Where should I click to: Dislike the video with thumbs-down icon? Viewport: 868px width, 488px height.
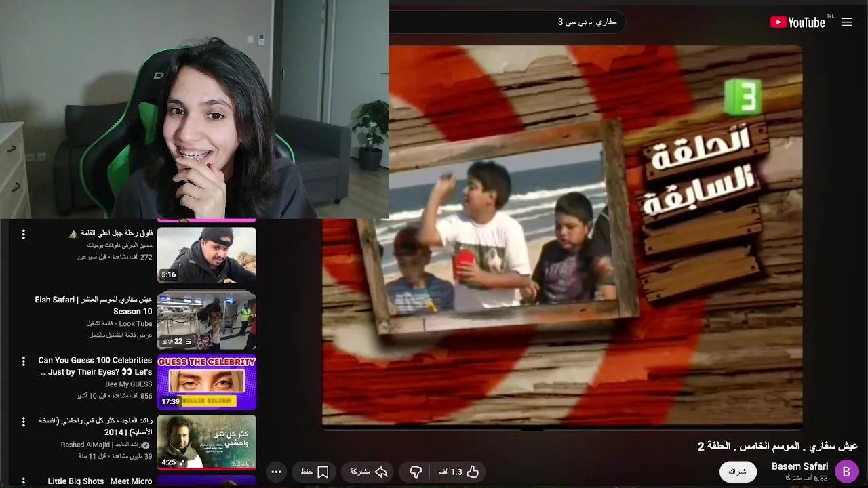click(x=416, y=472)
